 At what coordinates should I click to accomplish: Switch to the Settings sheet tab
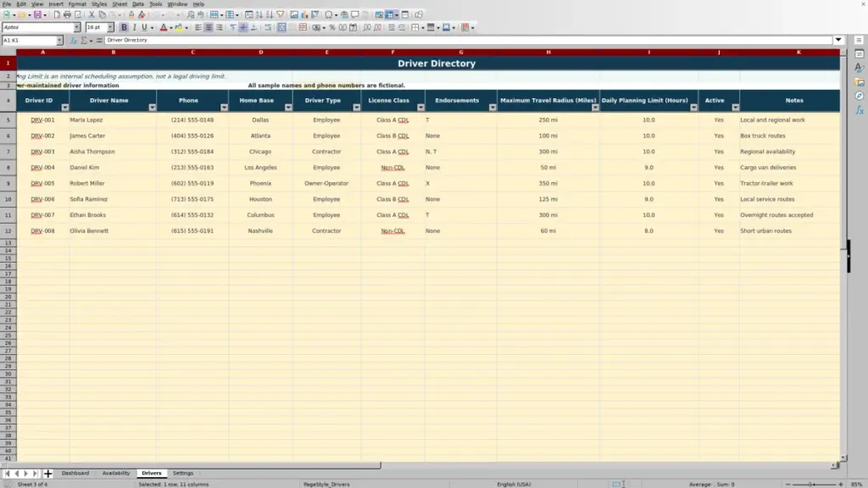(183, 474)
